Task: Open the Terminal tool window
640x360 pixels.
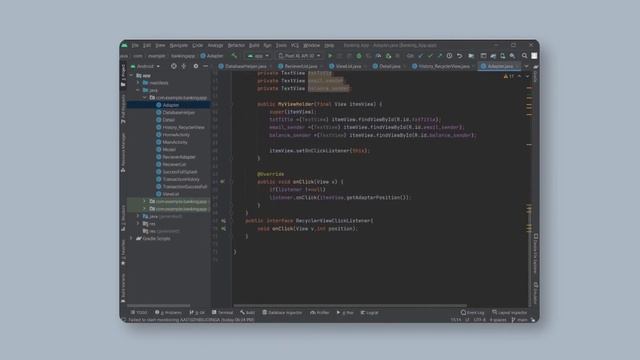Action: point(222,313)
